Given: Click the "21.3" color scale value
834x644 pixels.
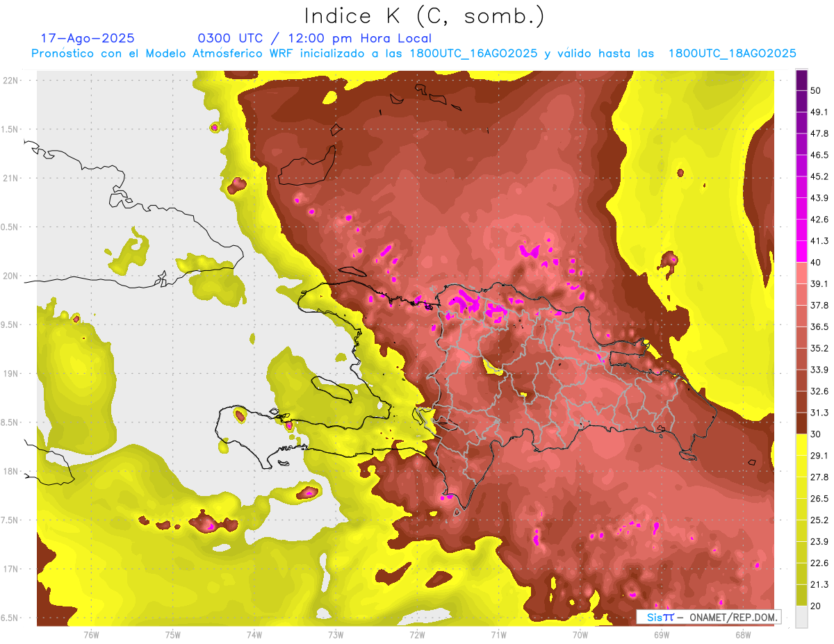Looking at the screenshot, I should [819, 585].
